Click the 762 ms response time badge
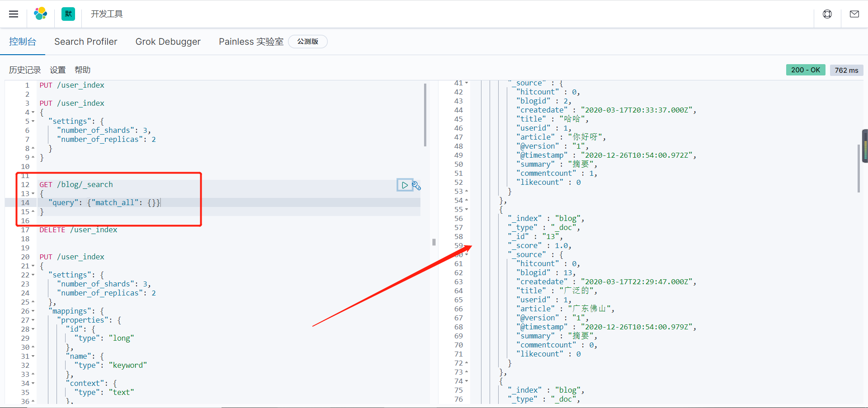Viewport: 868px width, 408px height. point(846,70)
